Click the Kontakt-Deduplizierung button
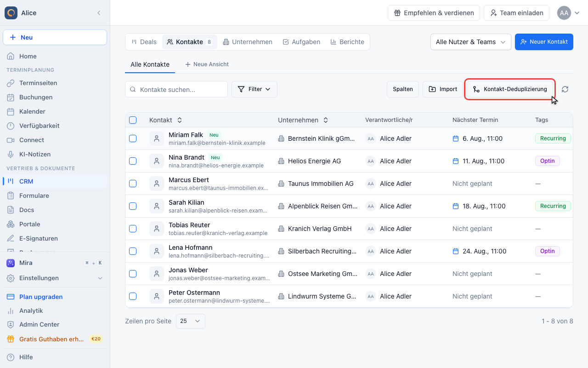The height and width of the screenshot is (368, 588). (x=510, y=89)
